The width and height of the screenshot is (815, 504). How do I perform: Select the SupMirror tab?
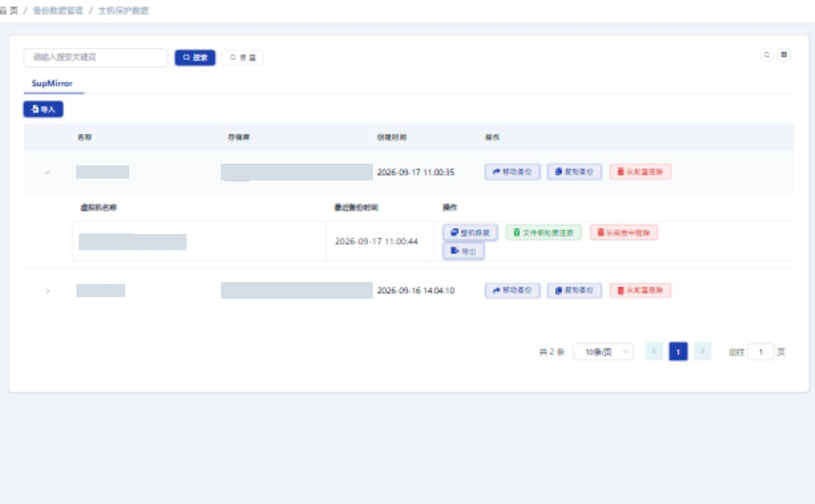52,84
